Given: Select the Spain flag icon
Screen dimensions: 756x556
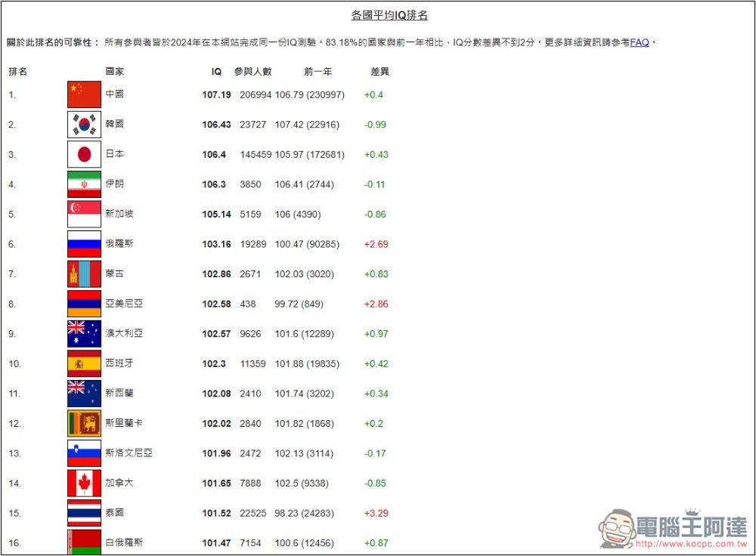Looking at the screenshot, I should tap(84, 363).
